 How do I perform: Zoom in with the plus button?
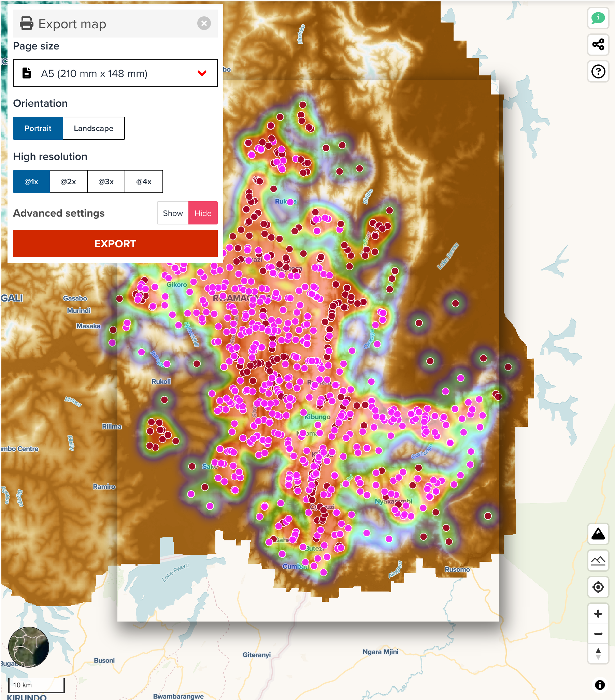pos(598,614)
